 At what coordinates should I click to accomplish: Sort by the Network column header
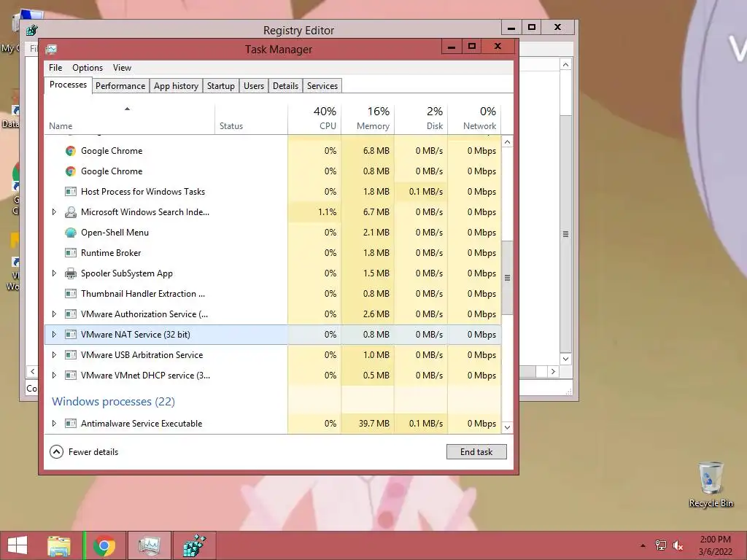tap(474, 118)
